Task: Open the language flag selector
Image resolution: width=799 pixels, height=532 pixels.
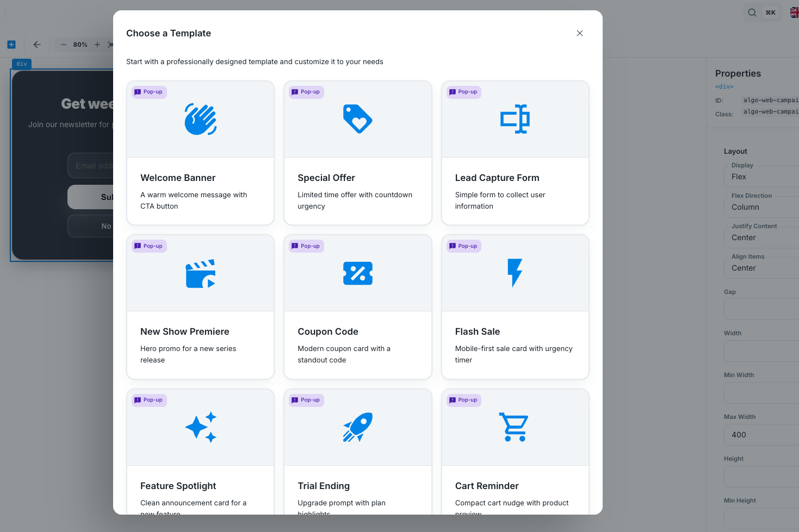Action: point(795,12)
